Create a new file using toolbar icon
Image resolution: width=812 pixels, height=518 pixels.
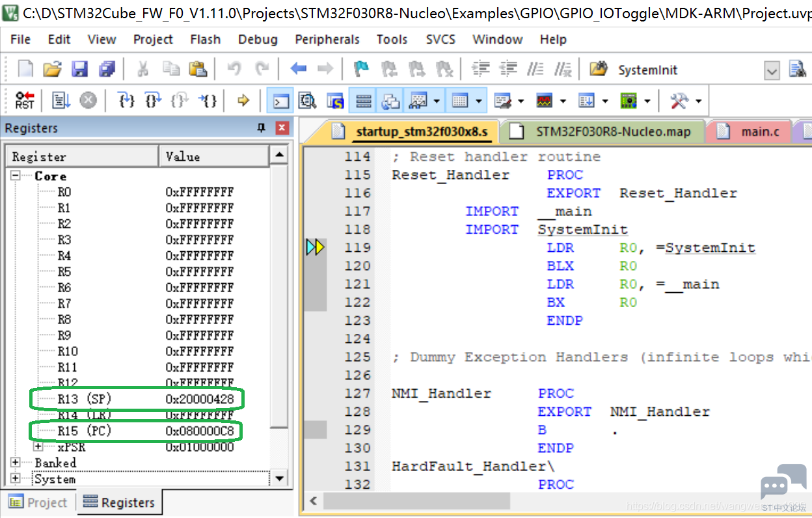click(x=25, y=69)
